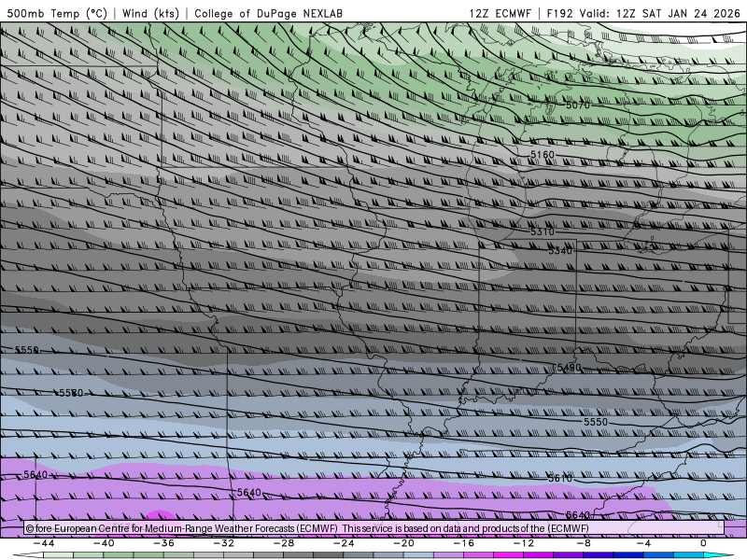The height and width of the screenshot is (560, 747).
Task: Click the 5610 height contour label
Action: [x=560, y=478]
